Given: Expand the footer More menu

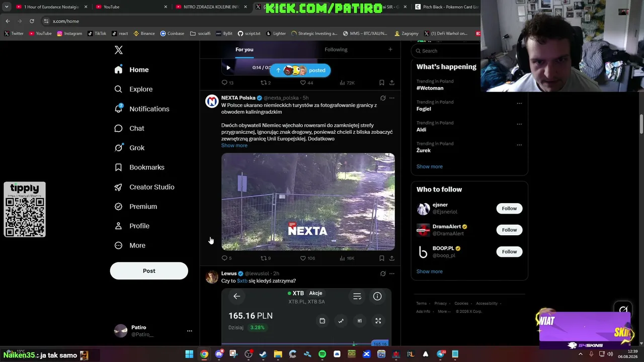Looking at the screenshot, I should coord(444,311).
